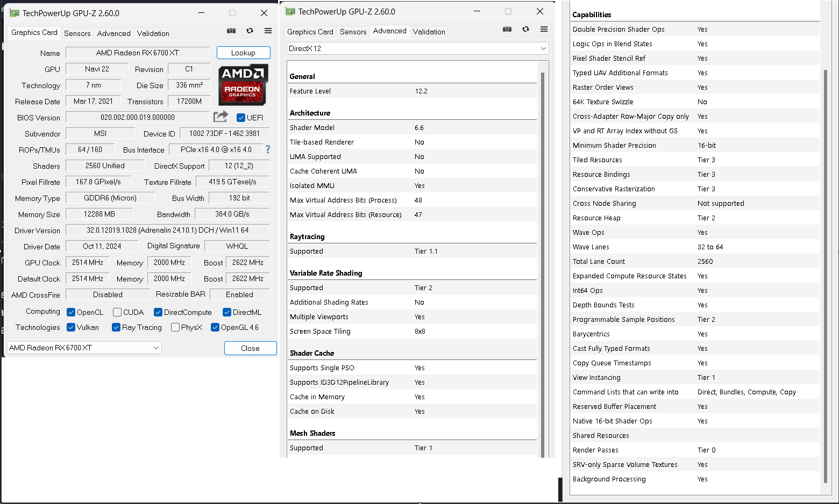Click the Lookup button

click(x=243, y=53)
